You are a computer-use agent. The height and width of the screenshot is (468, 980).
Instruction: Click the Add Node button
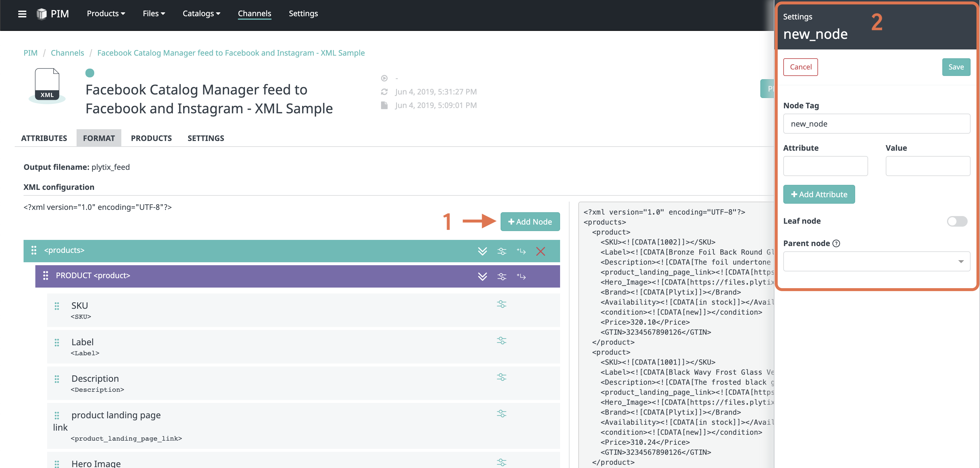click(530, 222)
